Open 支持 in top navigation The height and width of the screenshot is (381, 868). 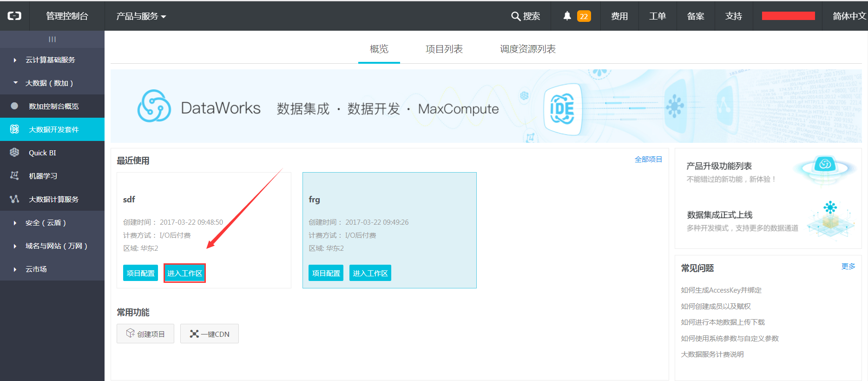click(734, 16)
